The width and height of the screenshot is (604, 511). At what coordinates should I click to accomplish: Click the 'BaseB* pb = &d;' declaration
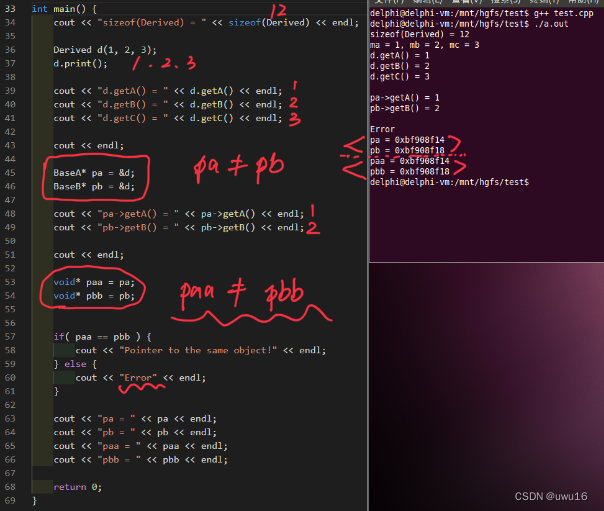pos(94,186)
